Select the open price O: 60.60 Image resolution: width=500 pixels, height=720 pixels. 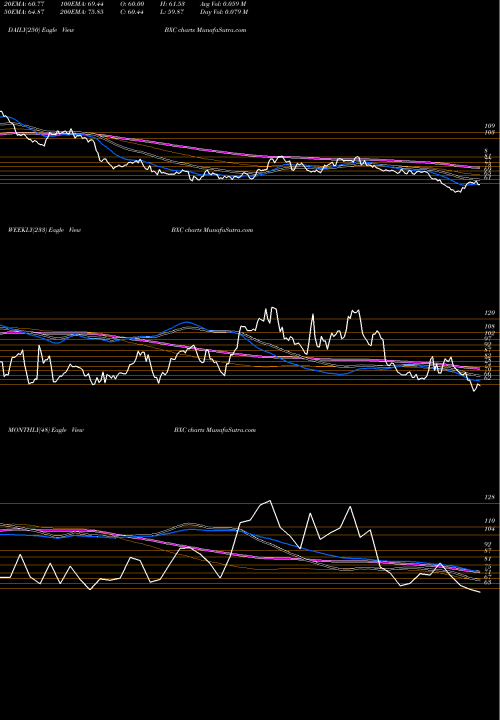[131, 4]
